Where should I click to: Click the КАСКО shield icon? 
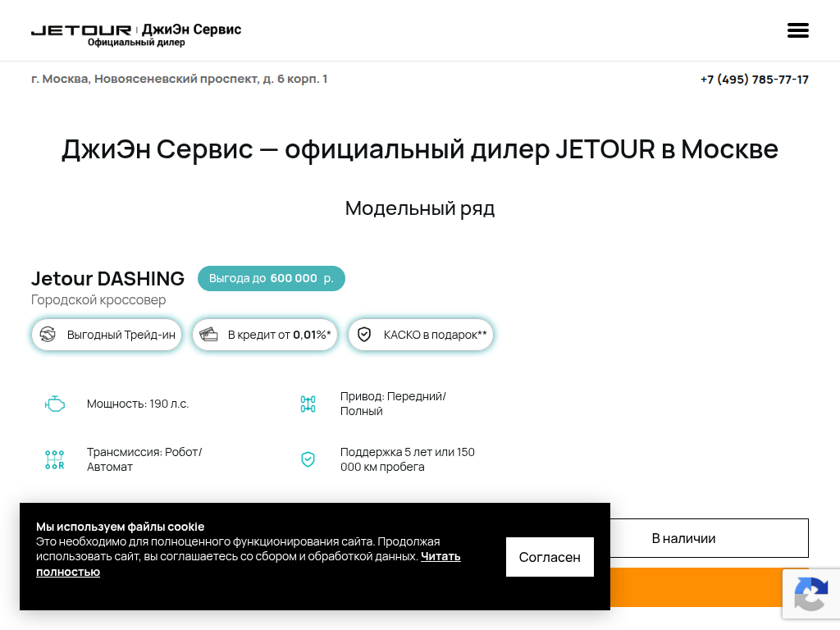click(x=364, y=335)
